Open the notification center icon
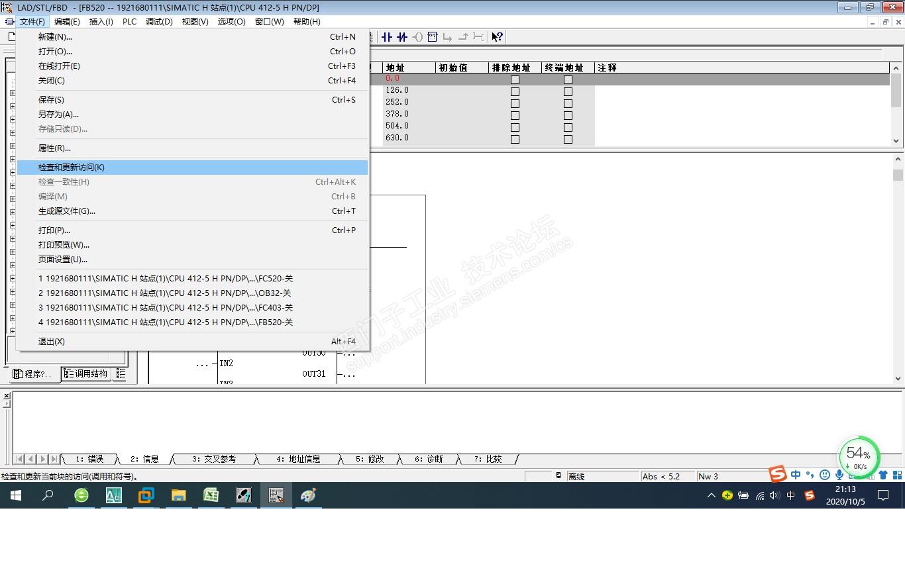 [x=883, y=495]
